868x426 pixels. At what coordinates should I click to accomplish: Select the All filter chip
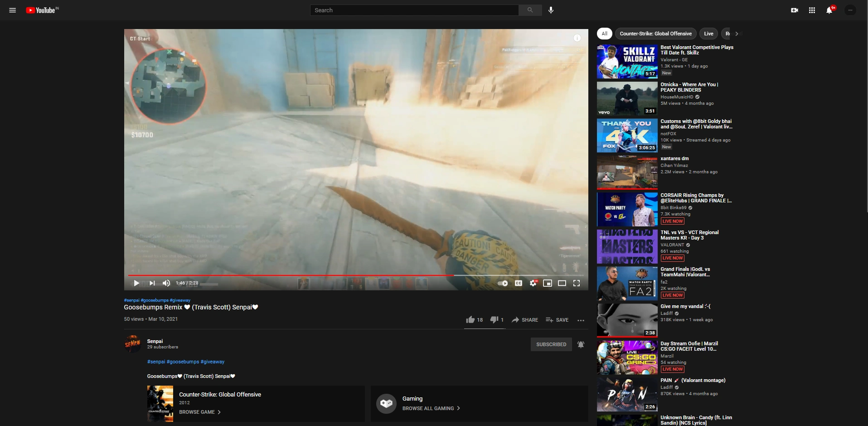tap(604, 34)
